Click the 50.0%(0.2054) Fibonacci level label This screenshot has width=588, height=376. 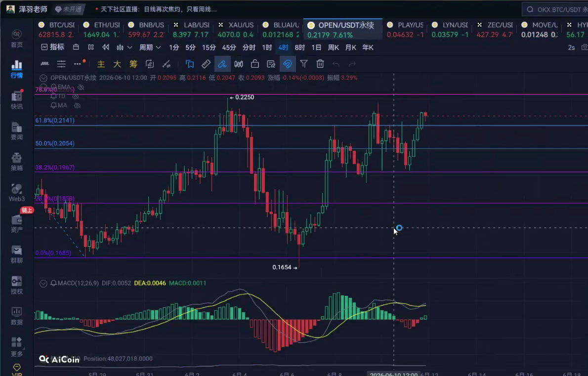tap(55, 143)
